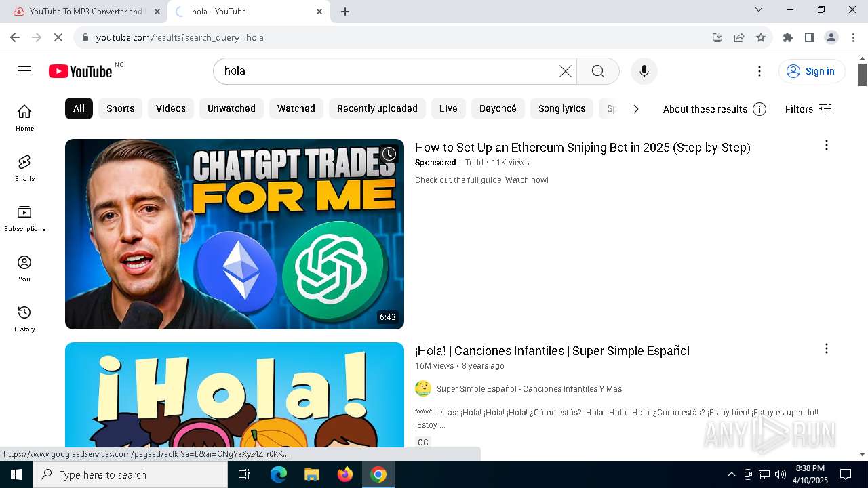Open the Filters panel
The image size is (868, 488).
coord(808,109)
